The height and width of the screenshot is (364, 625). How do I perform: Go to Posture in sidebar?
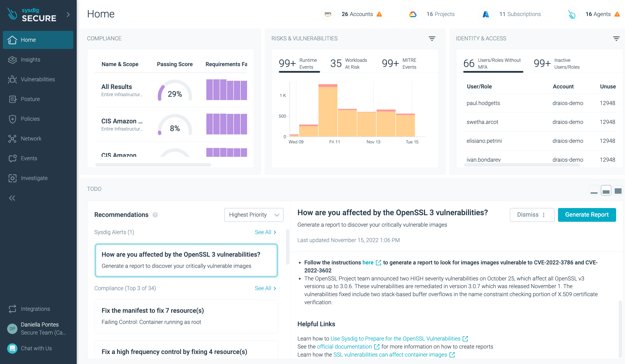pos(30,99)
